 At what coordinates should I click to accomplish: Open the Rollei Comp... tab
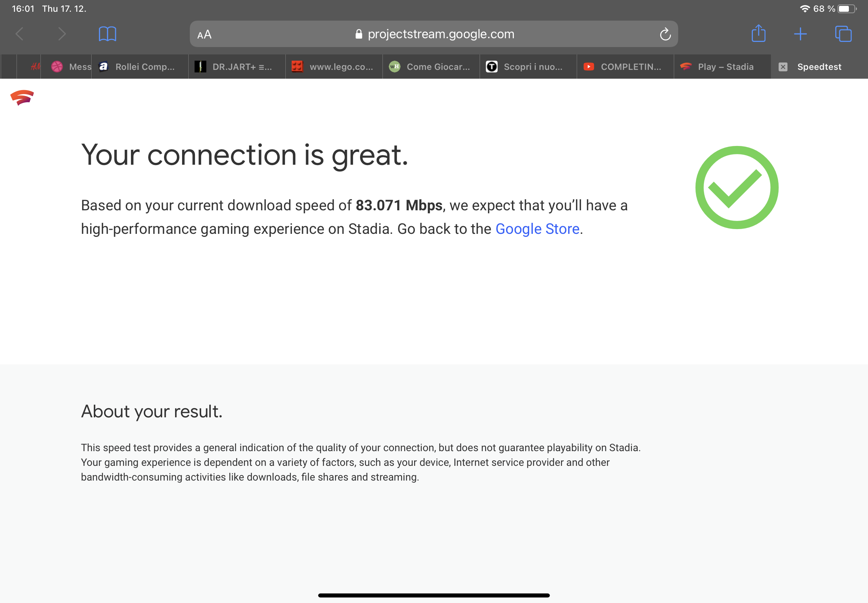pyautogui.click(x=140, y=67)
